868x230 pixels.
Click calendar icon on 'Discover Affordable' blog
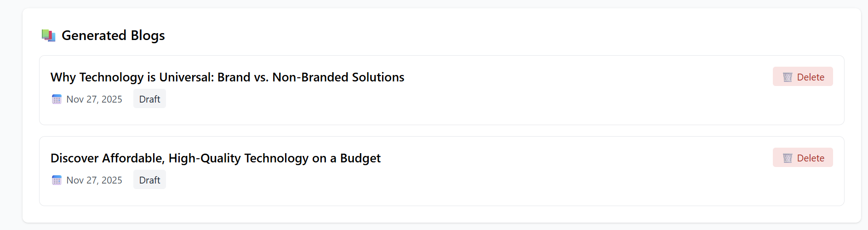click(57, 180)
